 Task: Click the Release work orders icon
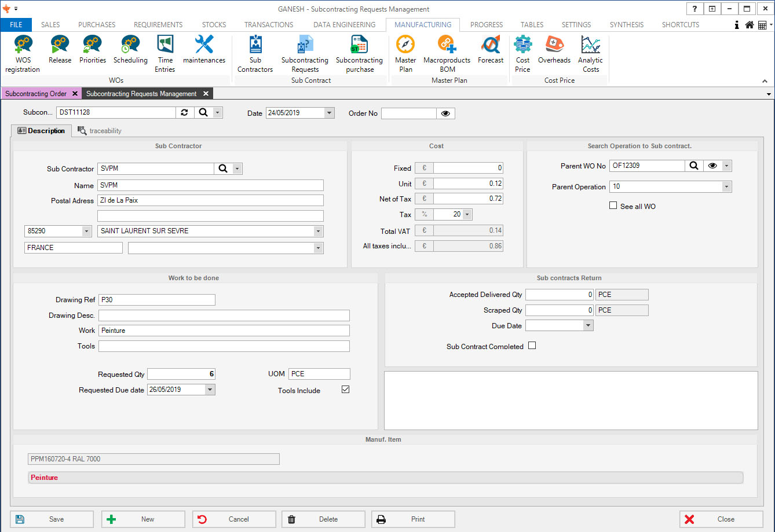(60, 50)
